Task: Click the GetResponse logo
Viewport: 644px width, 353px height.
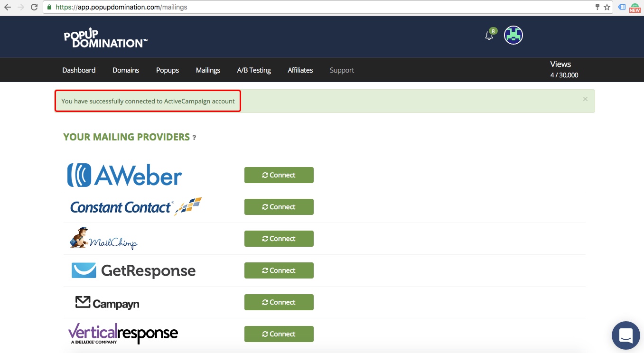Action: [133, 270]
